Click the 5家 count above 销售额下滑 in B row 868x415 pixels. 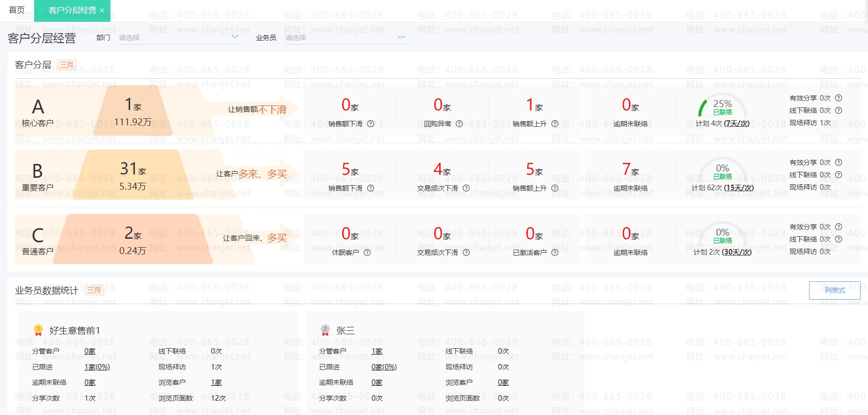coord(350,170)
